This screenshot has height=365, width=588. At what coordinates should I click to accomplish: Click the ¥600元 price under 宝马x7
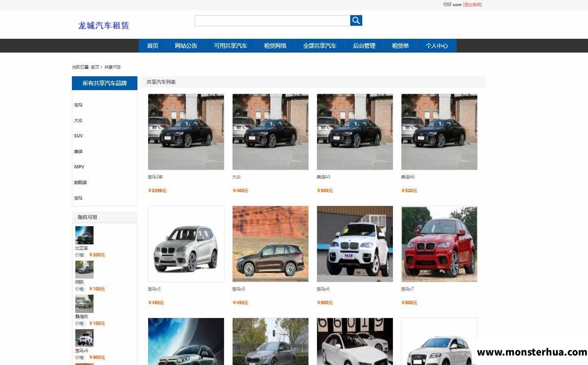tap(409, 303)
